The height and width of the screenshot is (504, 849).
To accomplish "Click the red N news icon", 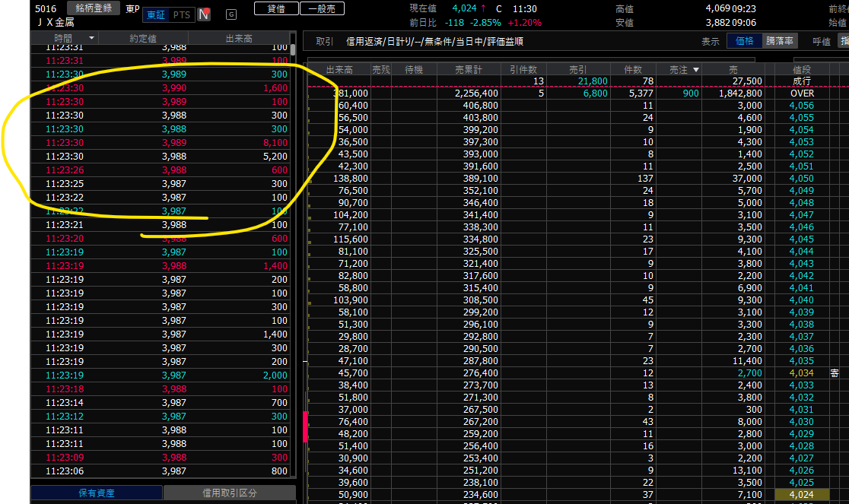I will tap(204, 14).
